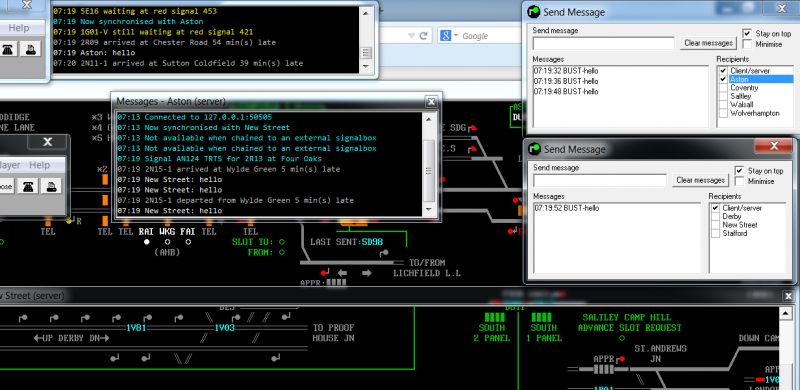
Task: Click the signal above LAST SENT SD98
Action: click(x=385, y=252)
